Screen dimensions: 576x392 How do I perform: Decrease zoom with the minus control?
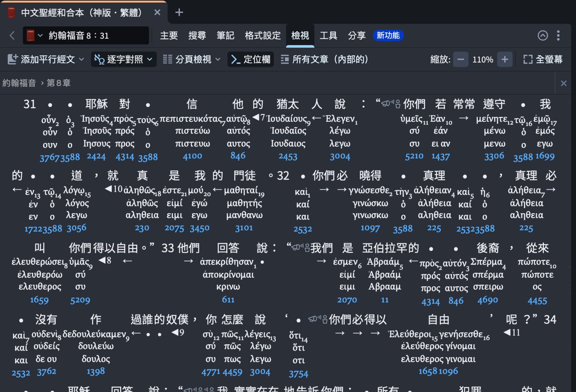(460, 59)
